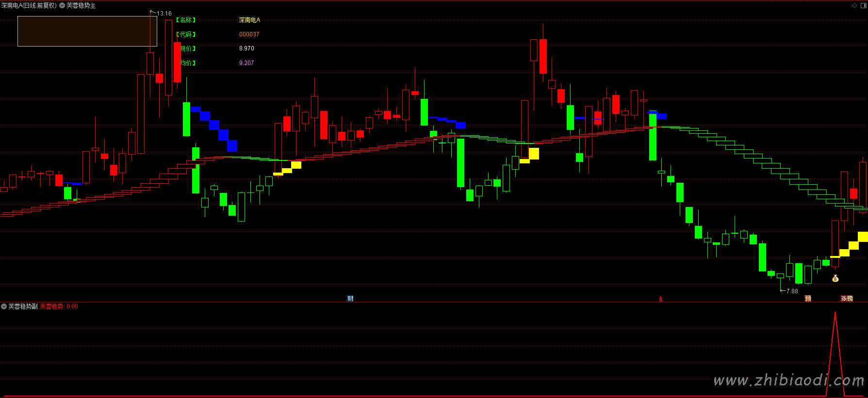The width and height of the screenshot is (868, 398).
Task: Click the diamond icon in the top-right corner
Action: pos(855,5)
